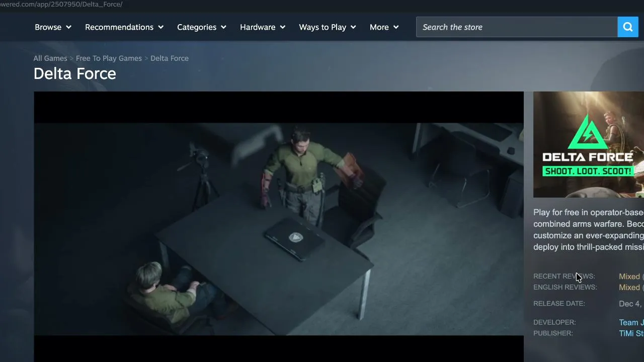
Task: Click the Delta Force breadcrumb link
Action: point(170,58)
